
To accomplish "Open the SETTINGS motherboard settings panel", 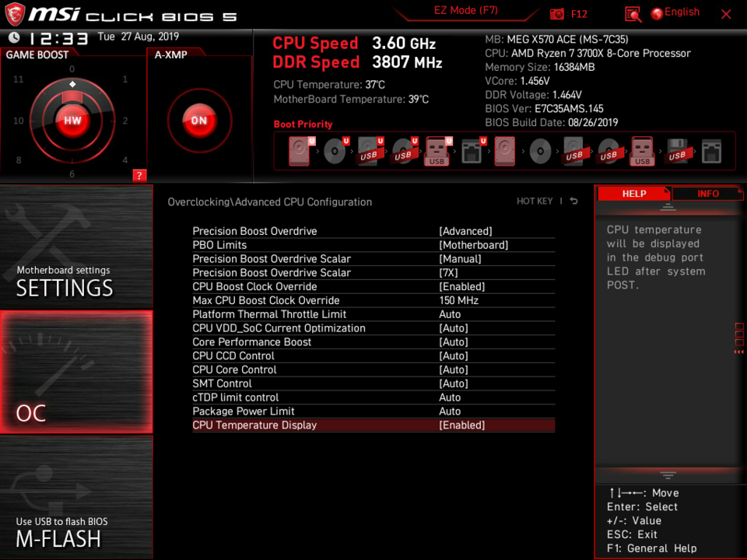I will pyautogui.click(x=76, y=247).
